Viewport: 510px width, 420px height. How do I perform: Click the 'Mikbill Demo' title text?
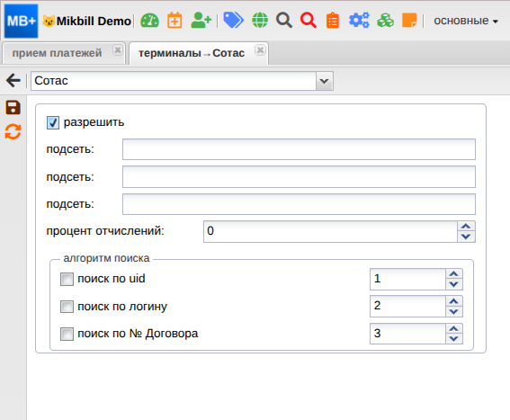[x=94, y=22]
